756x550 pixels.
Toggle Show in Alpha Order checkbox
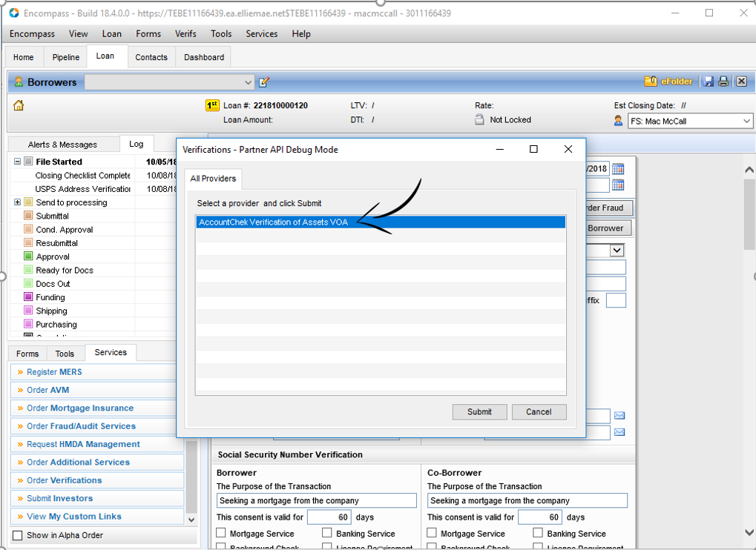(17, 535)
